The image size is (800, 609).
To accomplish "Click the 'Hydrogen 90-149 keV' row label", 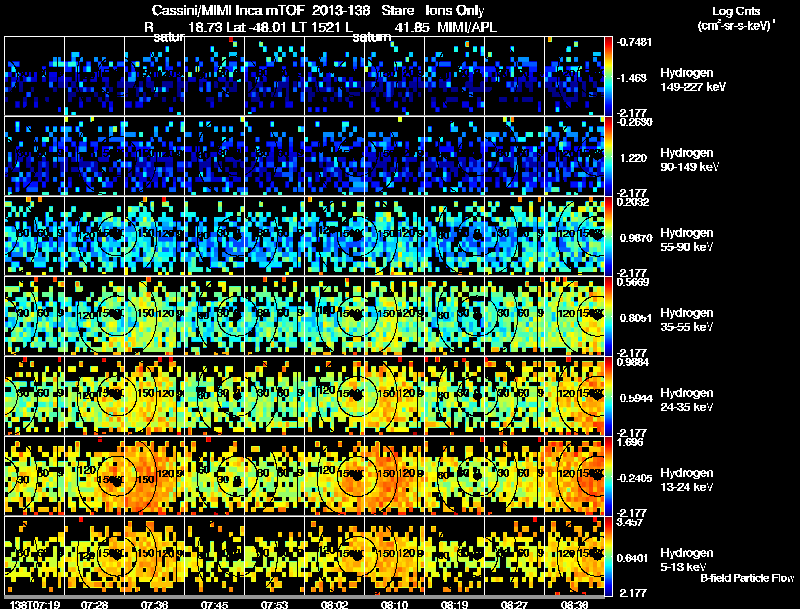I will (x=690, y=160).
